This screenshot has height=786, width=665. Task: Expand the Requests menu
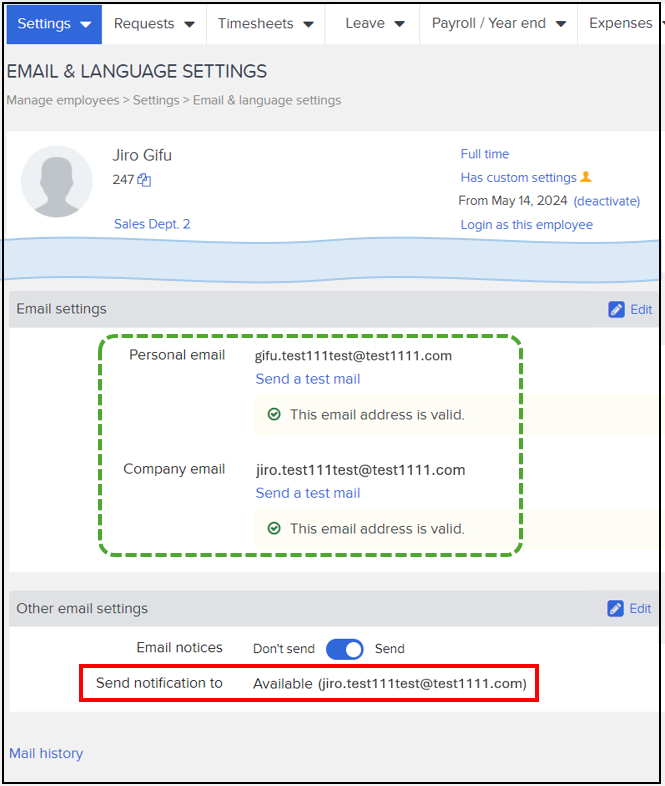point(153,23)
